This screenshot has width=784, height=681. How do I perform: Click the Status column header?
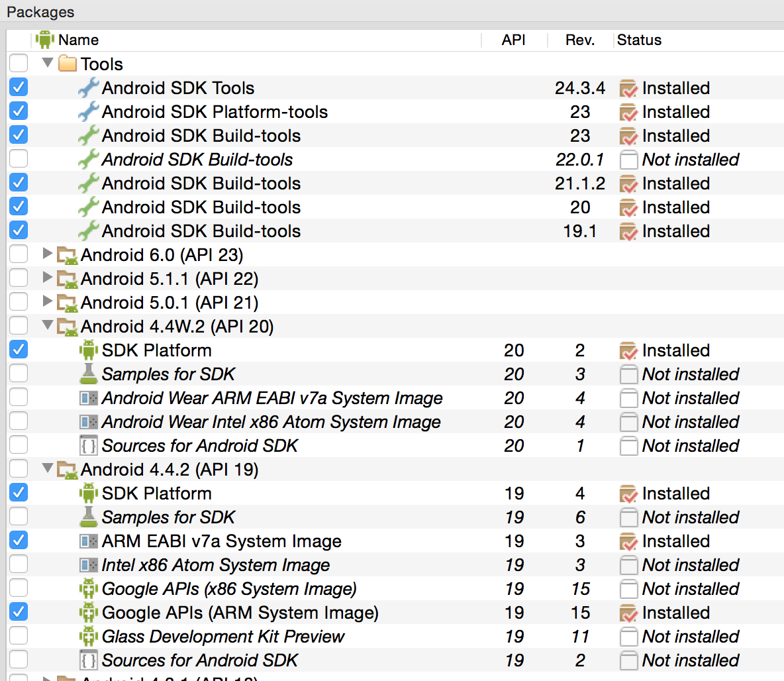(639, 40)
